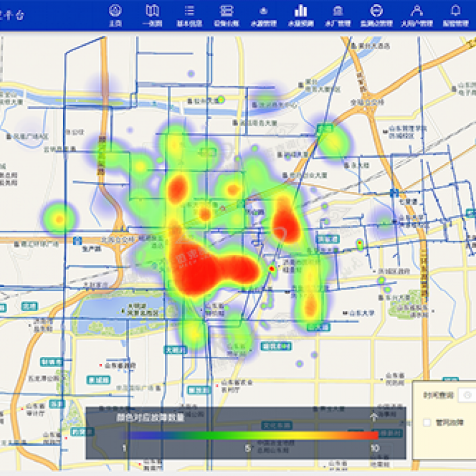
Task: Click the 七里堡 metro station marker
Action: tap(394, 192)
